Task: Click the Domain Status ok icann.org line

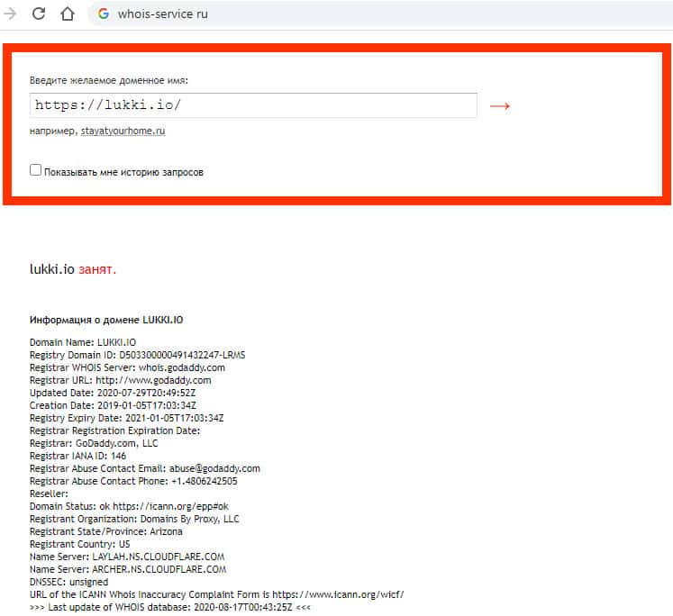Action: tap(129, 507)
